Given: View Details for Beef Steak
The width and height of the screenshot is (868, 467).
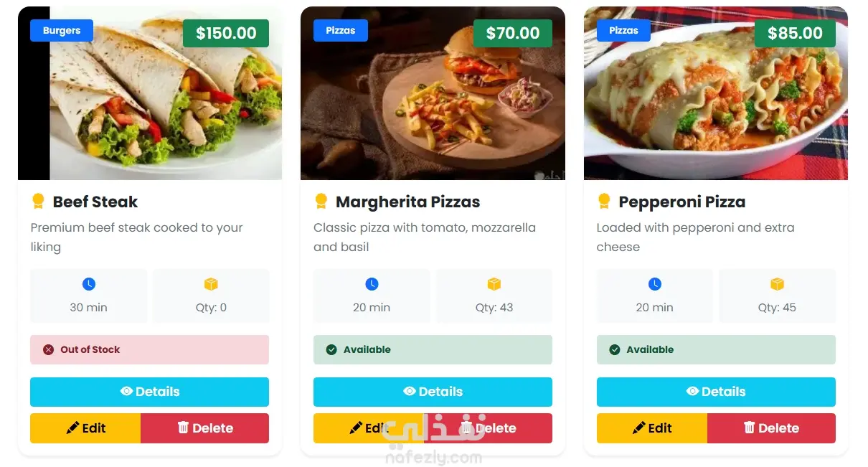Looking at the screenshot, I should click(149, 392).
